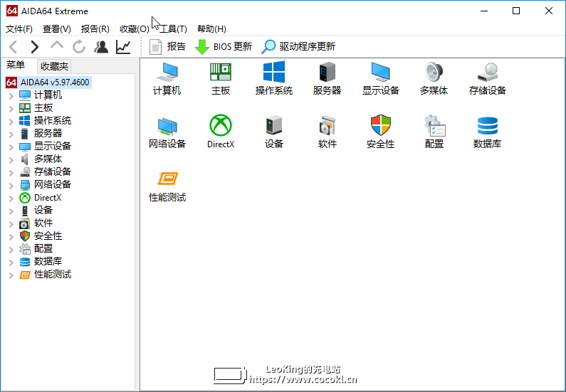566x392 pixels.
Task: Expand the 性能测试 tree node
Action: 11,275
